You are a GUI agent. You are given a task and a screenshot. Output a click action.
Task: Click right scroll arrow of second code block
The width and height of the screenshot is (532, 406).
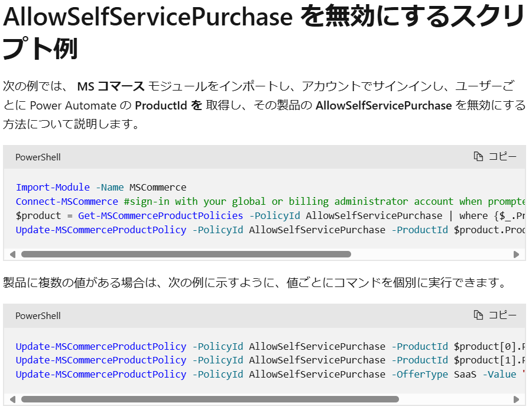click(x=517, y=399)
